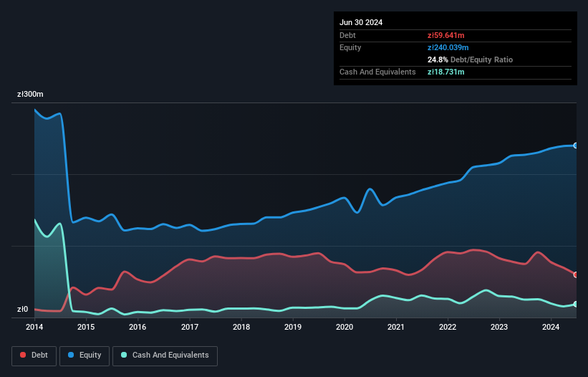Viewport: 588px width, 377px height.
Task: Click the 2024 x-axis label
Action: click(x=551, y=327)
